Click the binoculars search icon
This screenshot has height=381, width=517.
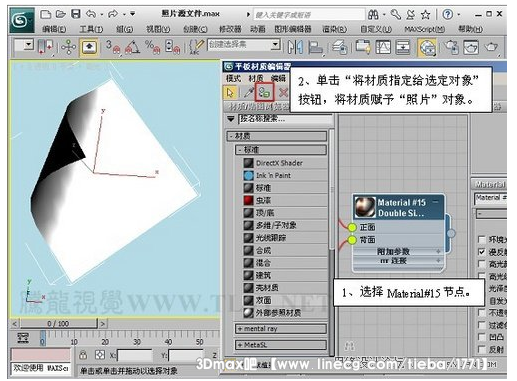[373, 14]
